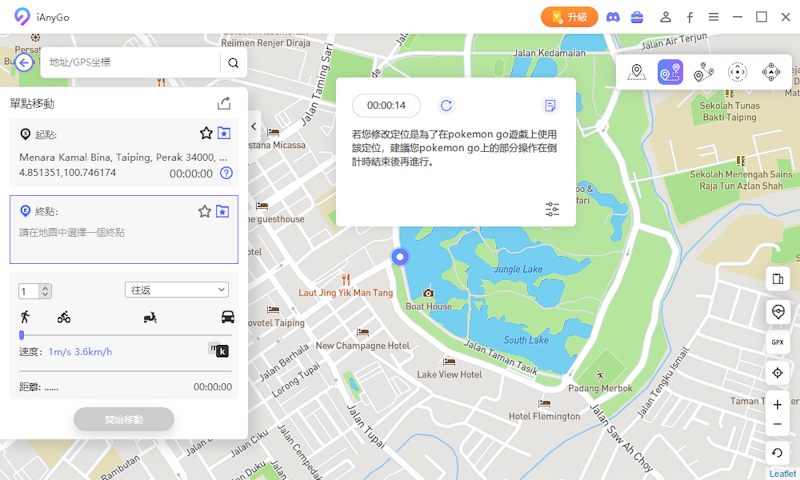Viewport: 800px width, 480px height.
Task: Click the Padang Merbok map label
Action: (601, 388)
